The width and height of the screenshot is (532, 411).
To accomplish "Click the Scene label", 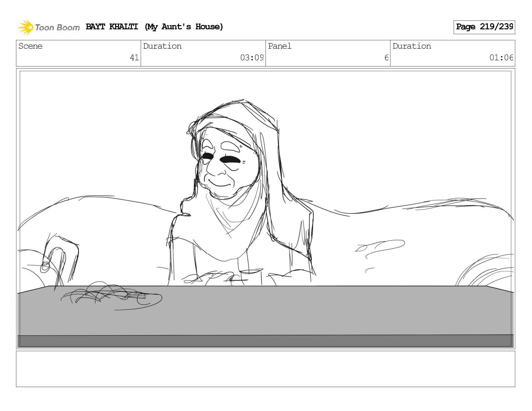I will point(30,46).
